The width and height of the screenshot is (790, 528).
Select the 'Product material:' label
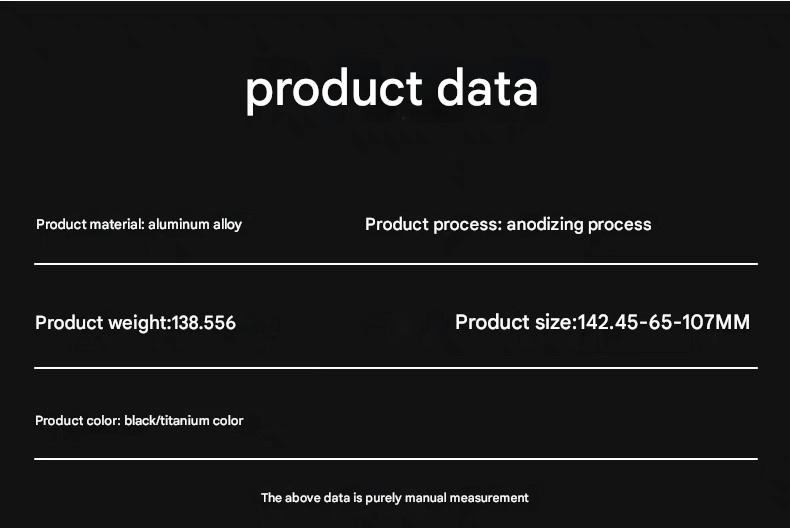coord(90,224)
